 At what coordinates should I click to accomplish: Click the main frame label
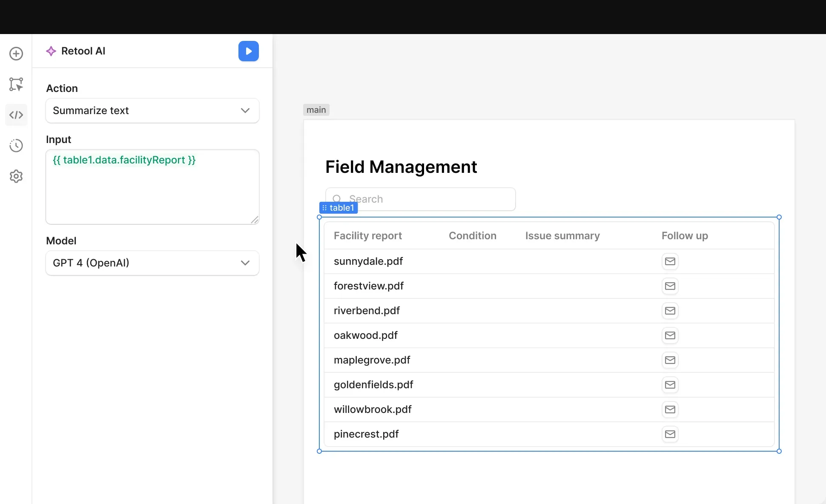click(x=316, y=110)
